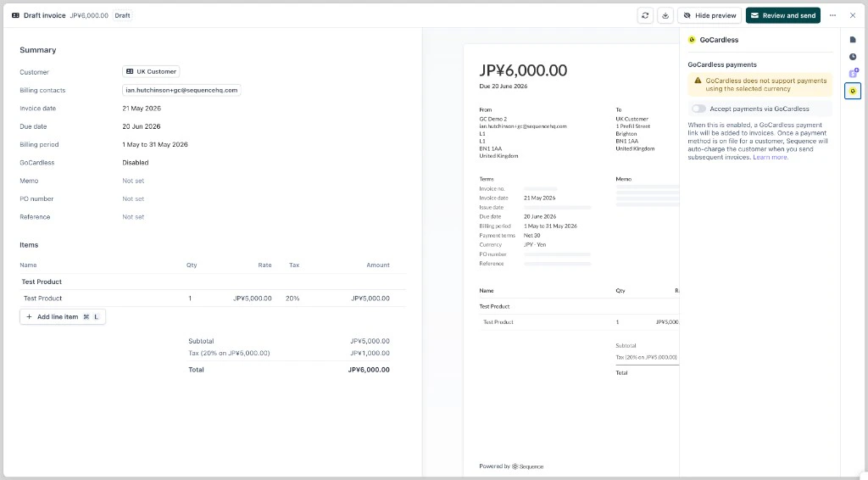Image resolution: width=868 pixels, height=480 pixels.
Task: Click the GoCardless logo in panel header
Action: 692,40
